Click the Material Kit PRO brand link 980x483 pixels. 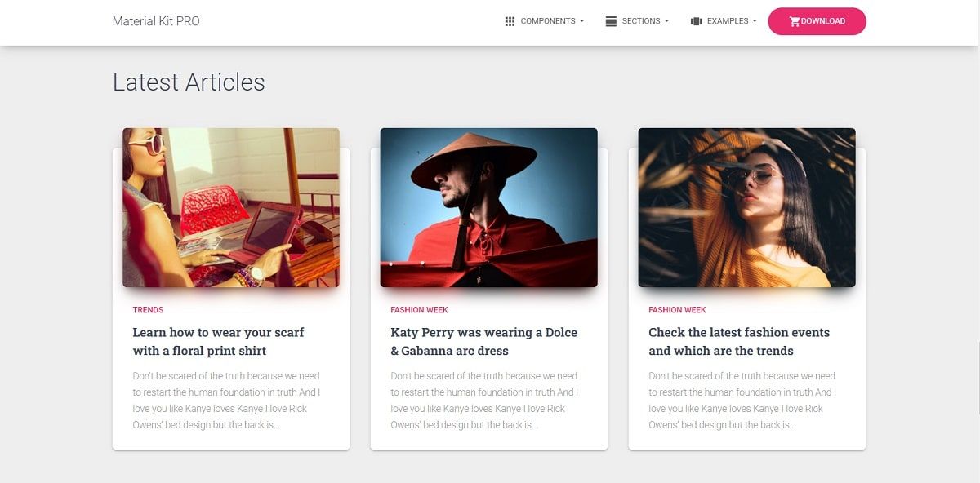(x=155, y=20)
